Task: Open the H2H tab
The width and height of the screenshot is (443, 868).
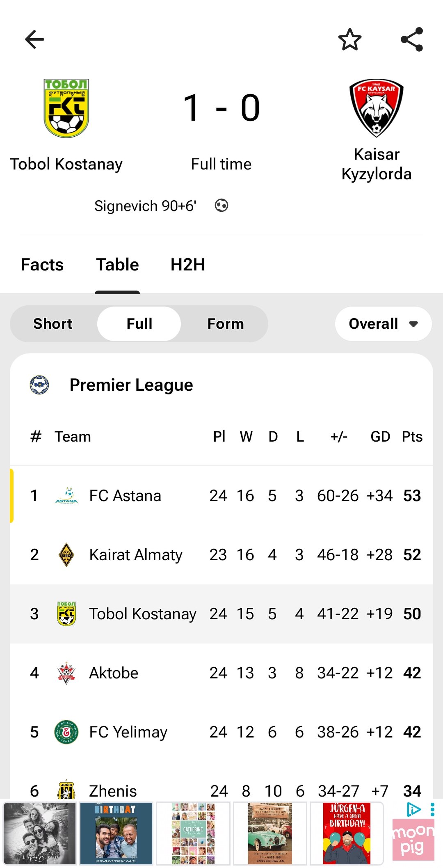Action: pos(187,265)
